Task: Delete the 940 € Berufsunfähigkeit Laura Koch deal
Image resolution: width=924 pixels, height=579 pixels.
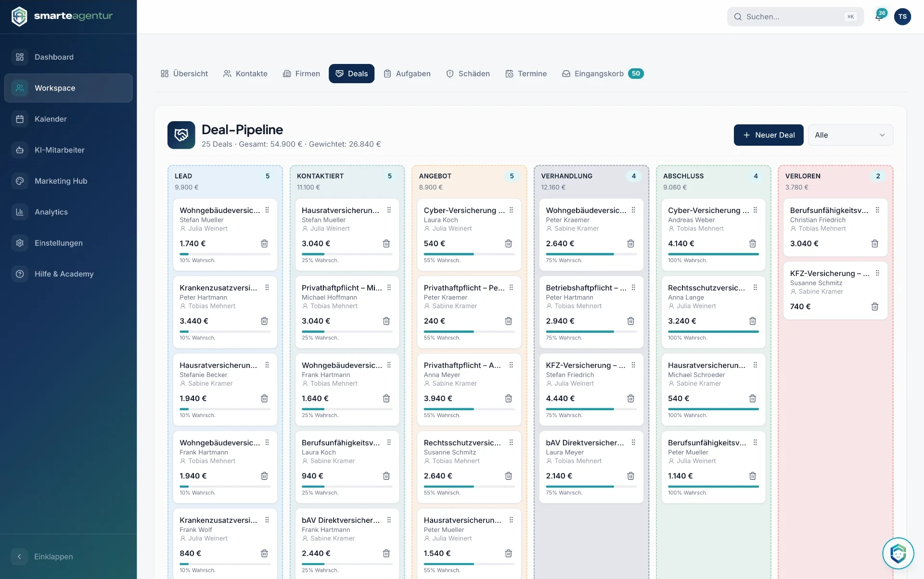Action: [386, 476]
